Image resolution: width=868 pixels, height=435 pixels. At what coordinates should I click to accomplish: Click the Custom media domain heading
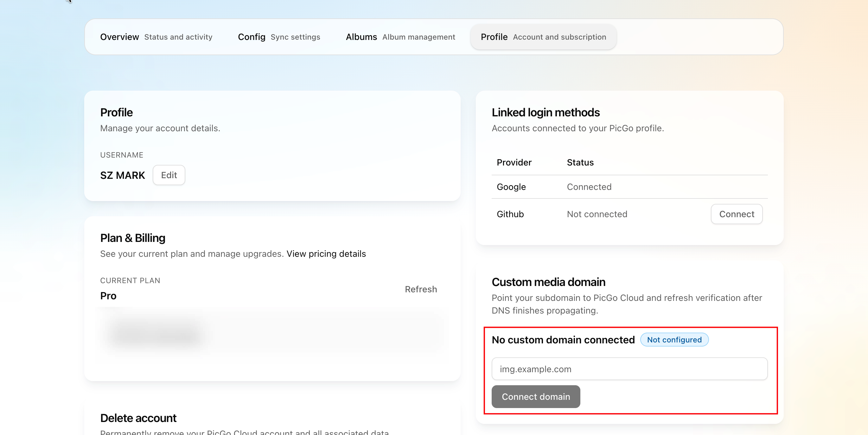point(548,282)
